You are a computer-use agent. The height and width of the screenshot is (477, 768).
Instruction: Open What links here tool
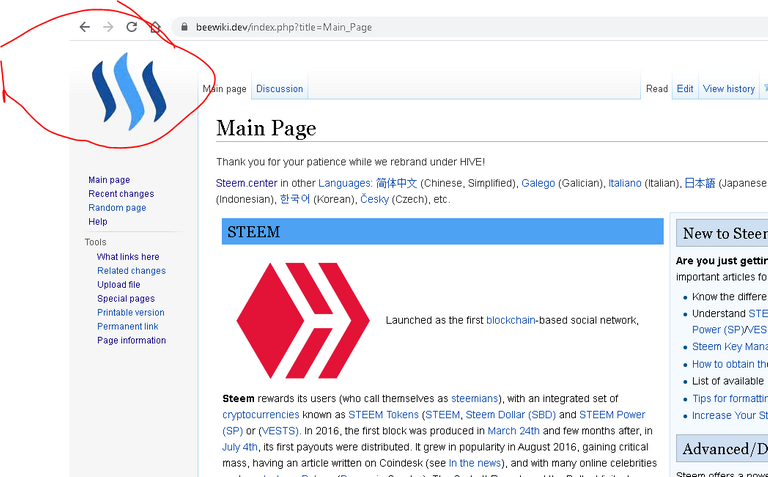click(x=128, y=257)
